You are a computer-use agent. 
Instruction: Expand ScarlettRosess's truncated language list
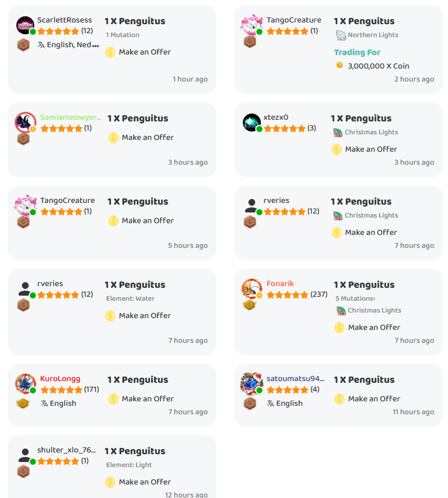pyautogui.click(x=96, y=45)
